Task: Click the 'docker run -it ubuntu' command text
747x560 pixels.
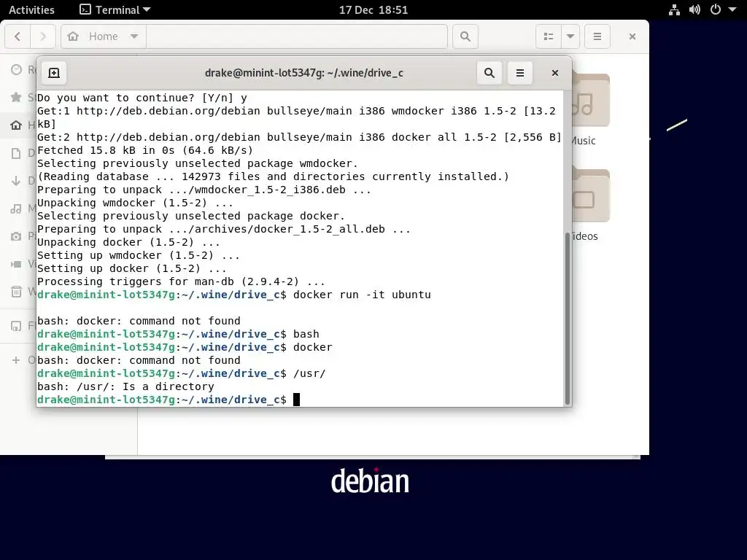Action: (x=362, y=295)
